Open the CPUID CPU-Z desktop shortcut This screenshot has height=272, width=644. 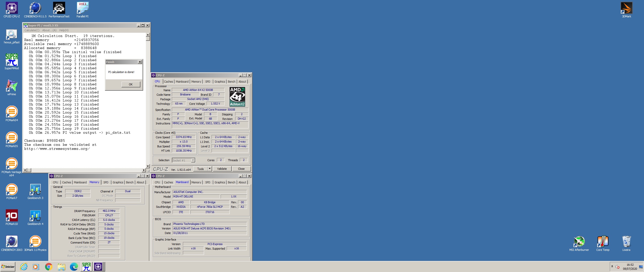[x=12, y=10]
